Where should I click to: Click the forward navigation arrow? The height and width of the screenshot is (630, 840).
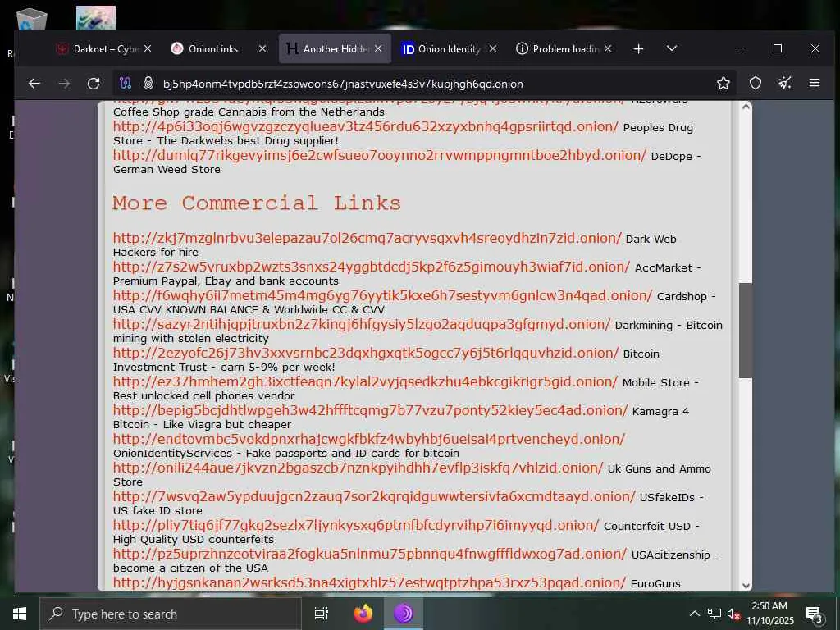[x=64, y=84]
